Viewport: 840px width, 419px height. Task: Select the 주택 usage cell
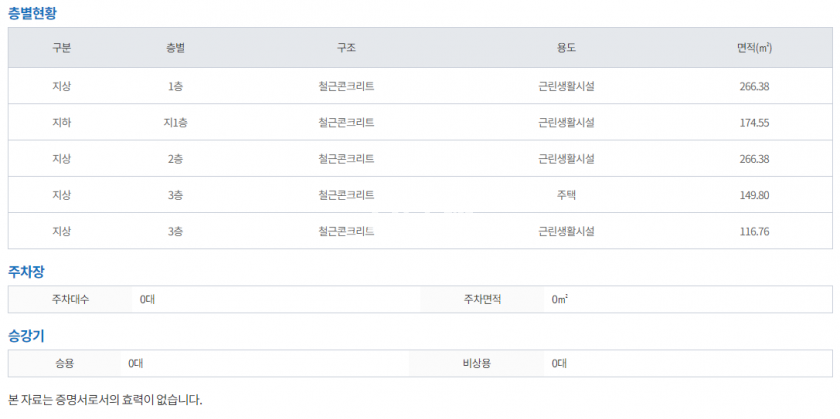pyautogui.click(x=566, y=194)
